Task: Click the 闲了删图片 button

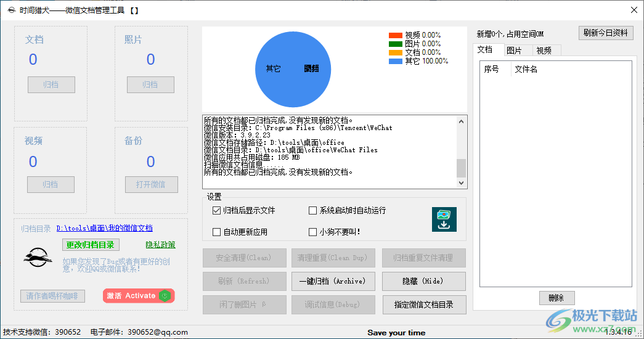Action: (245, 304)
